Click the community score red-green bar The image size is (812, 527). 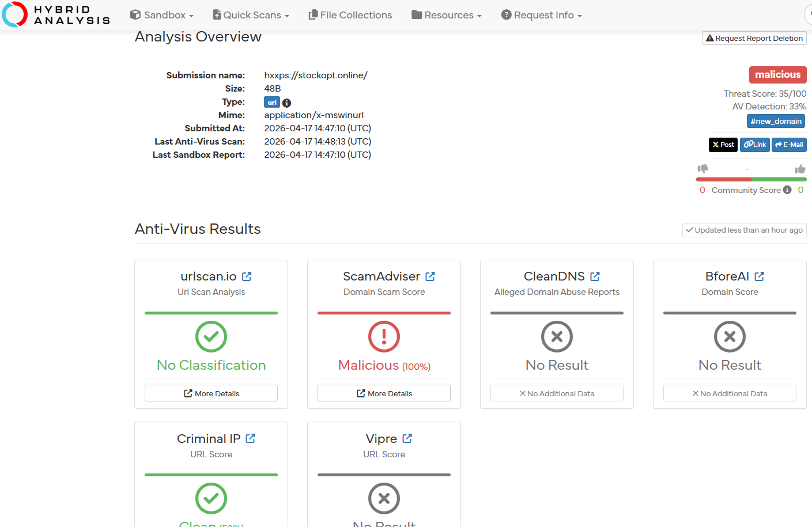751,179
